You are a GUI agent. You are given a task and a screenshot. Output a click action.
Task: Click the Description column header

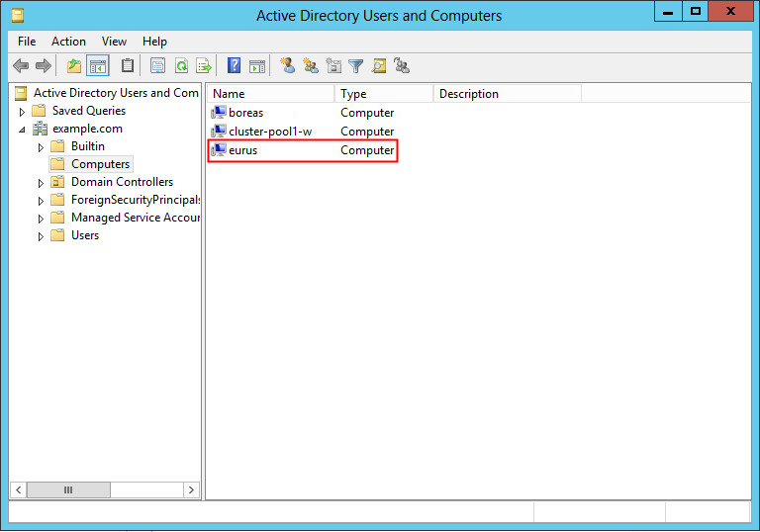(505, 94)
